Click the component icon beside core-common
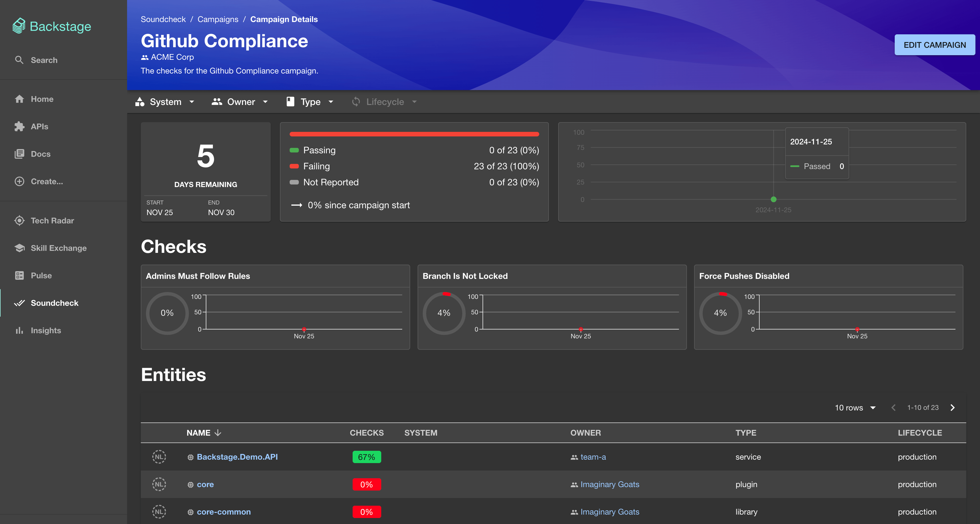Image resolution: width=980 pixels, height=524 pixels. [x=191, y=512]
